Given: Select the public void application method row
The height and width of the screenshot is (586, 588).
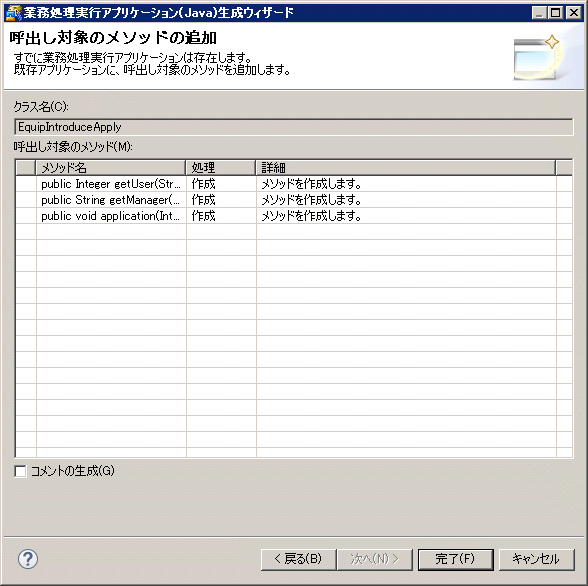Looking at the screenshot, I should point(294,216).
